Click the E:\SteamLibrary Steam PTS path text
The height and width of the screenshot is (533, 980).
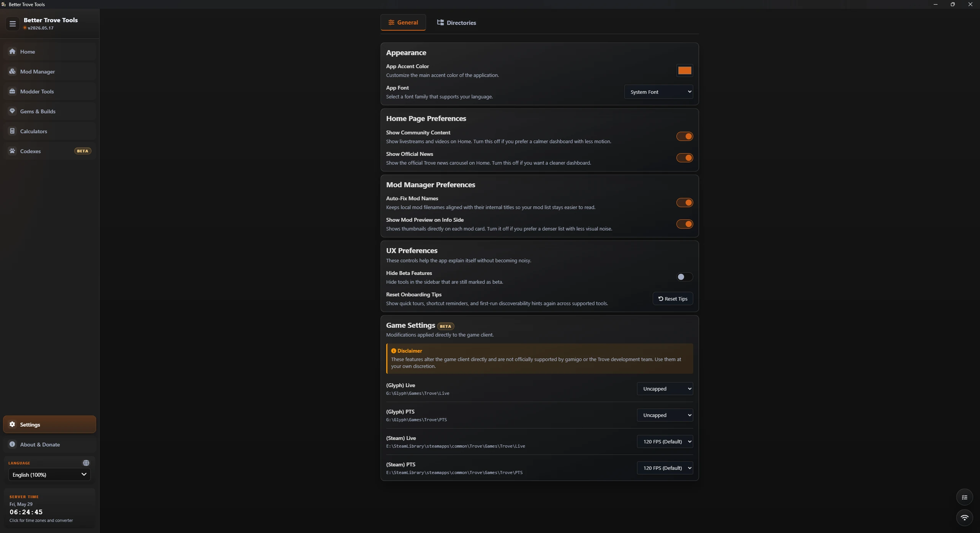tap(454, 473)
